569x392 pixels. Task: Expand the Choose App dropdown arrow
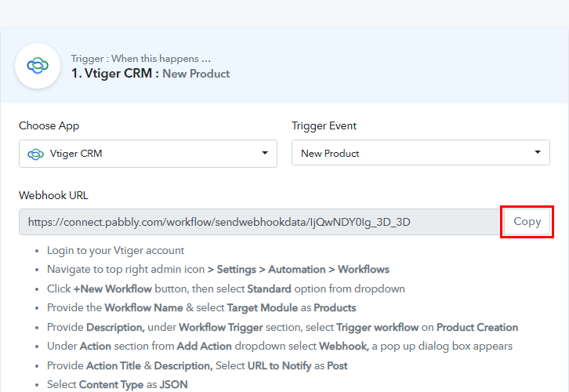(x=265, y=153)
